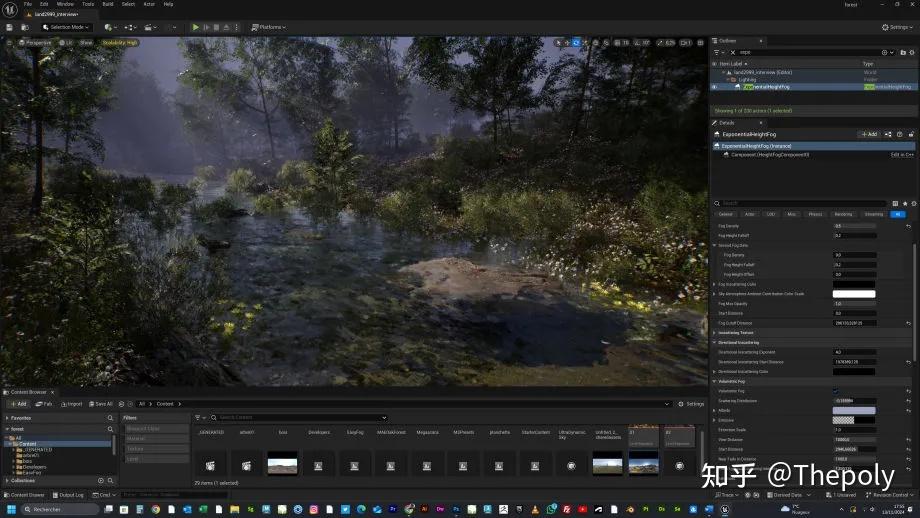Image resolution: width=920 pixels, height=518 pixels.
Task: Toggle grid snapping icon in viewport
Action: click(x=617, y=43)
